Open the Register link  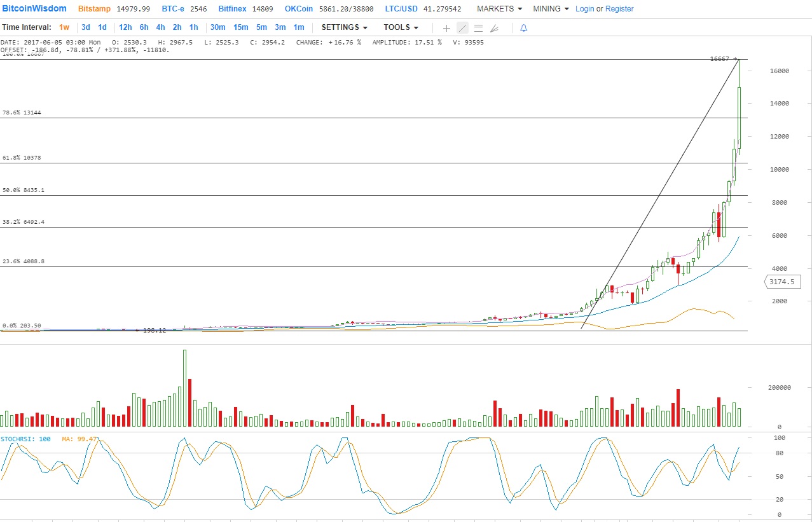point(619,9)
